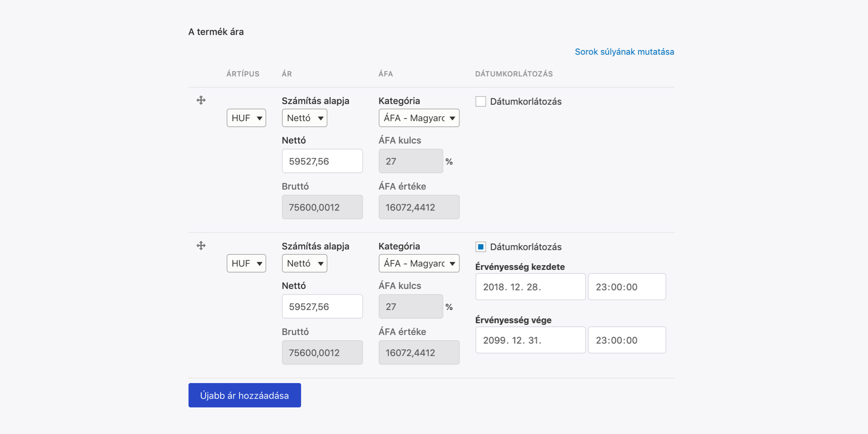Grab the move handle of the first price row
The width and height of the screenshot is (868, 434).
click(201, 100)
